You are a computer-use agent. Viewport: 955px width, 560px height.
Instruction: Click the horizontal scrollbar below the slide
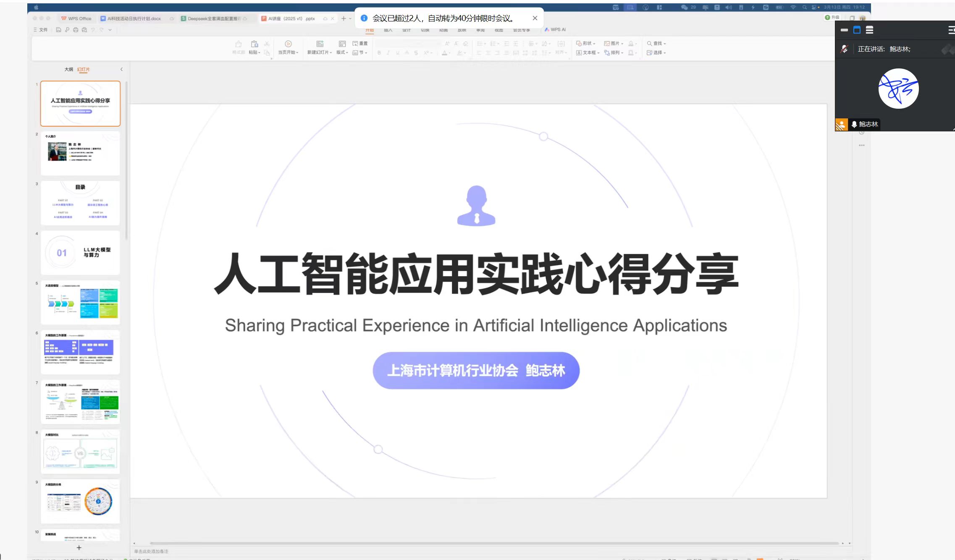click(487, 543)
